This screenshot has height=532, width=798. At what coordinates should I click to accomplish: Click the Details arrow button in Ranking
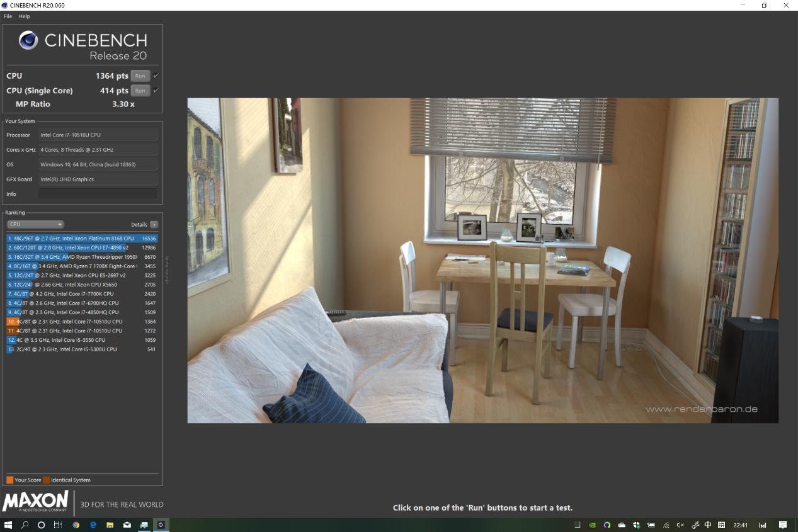[154, 225]
